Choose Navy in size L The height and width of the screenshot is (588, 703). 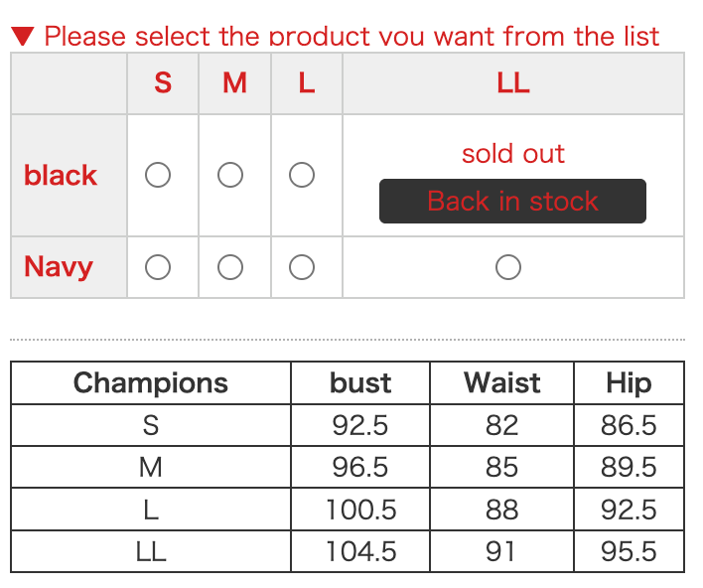(x=302, y=267)
